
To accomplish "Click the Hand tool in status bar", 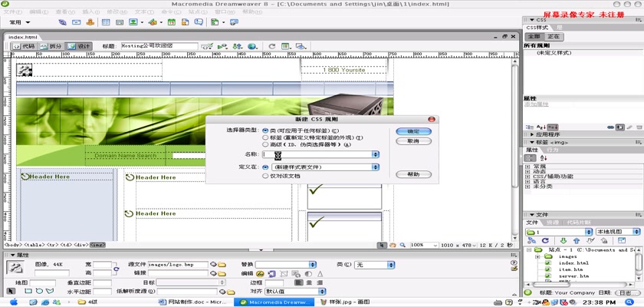I will 393,245.
